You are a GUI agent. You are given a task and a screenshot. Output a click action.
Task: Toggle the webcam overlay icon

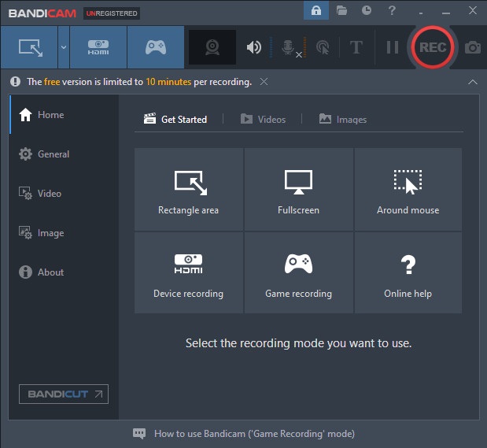click(212, 47)
